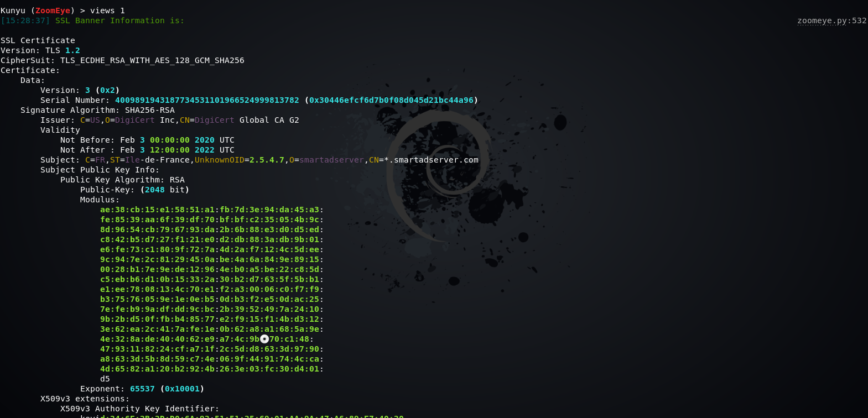
Task: Select the 'Public-Key: (2048 bit)' line
Action: coord(135,190)
